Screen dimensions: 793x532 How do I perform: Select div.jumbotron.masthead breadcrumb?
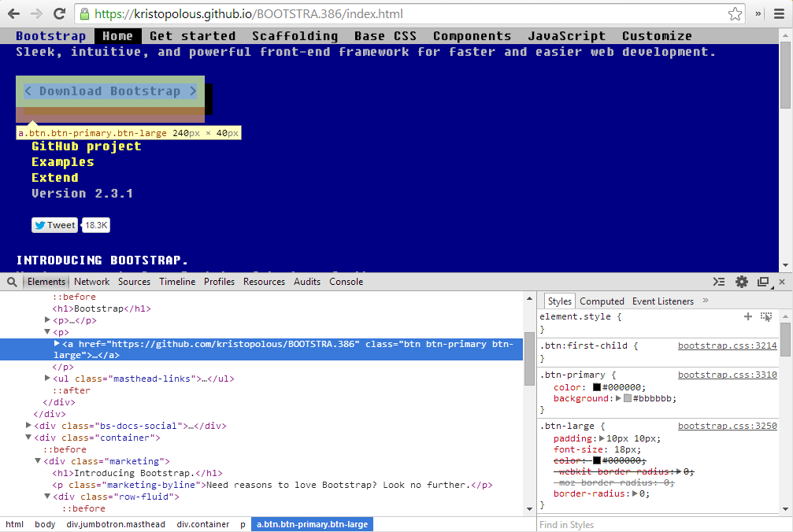tap(116, 524)
